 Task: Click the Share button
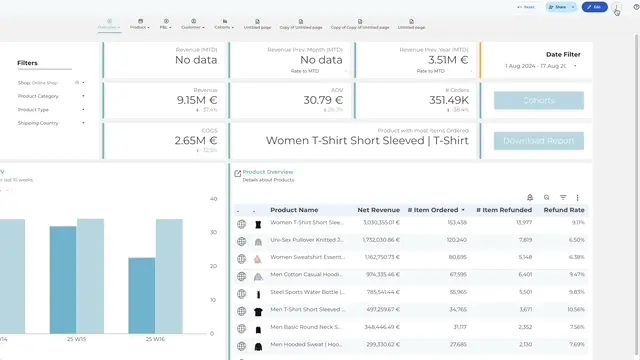(x=558, y=7)
